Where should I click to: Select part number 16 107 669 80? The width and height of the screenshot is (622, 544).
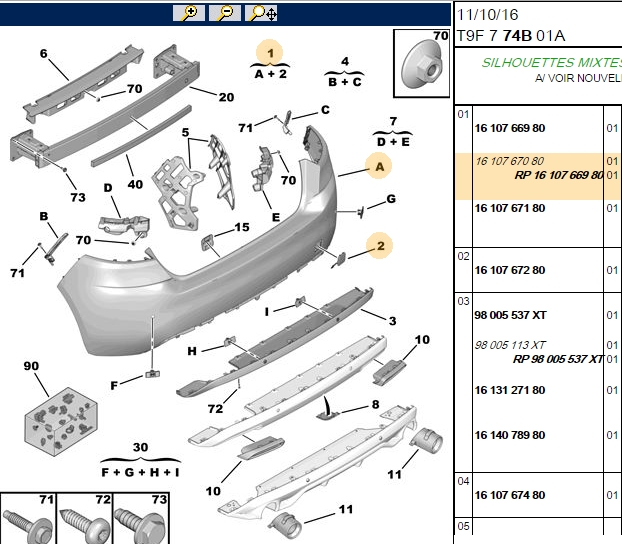[x=510, y=128]
